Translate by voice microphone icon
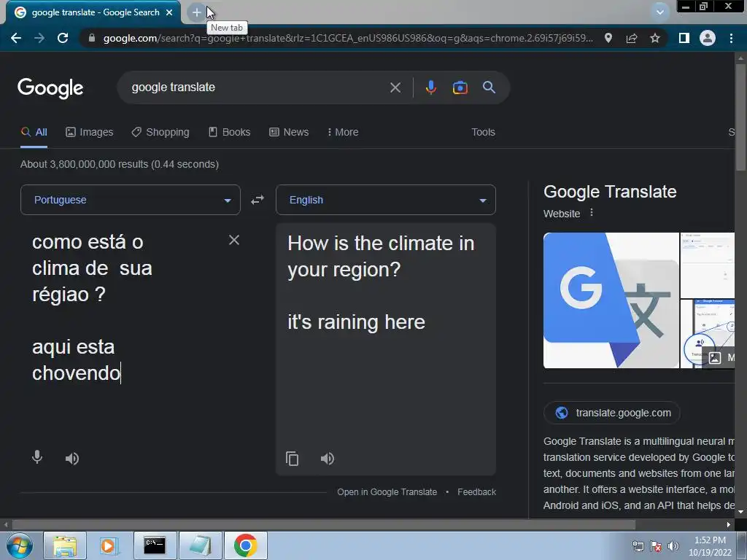Screen dimensions: 747x560 coord(37,458)
